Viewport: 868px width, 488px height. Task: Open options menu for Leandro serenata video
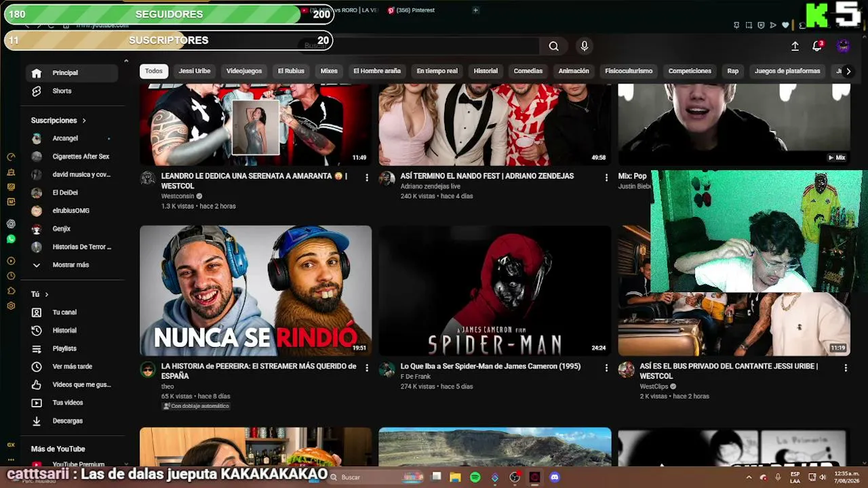point(367,178)
